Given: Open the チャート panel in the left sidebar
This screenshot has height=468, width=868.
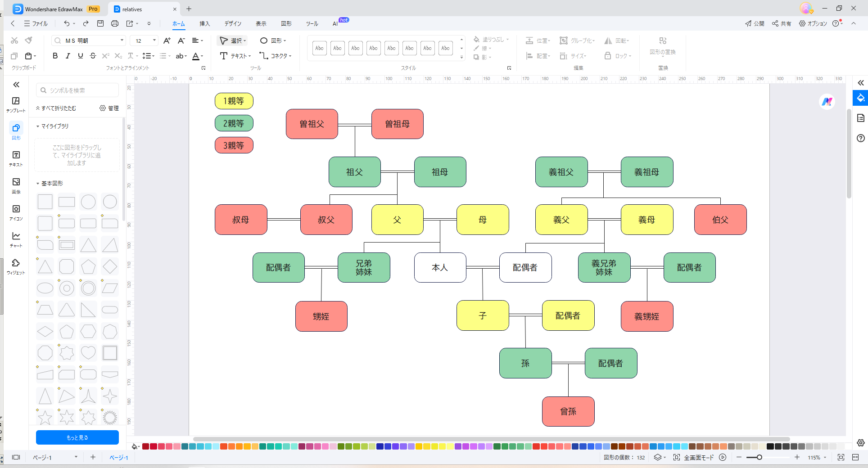Looking at the screenshot, I should (x=16, y=239).
